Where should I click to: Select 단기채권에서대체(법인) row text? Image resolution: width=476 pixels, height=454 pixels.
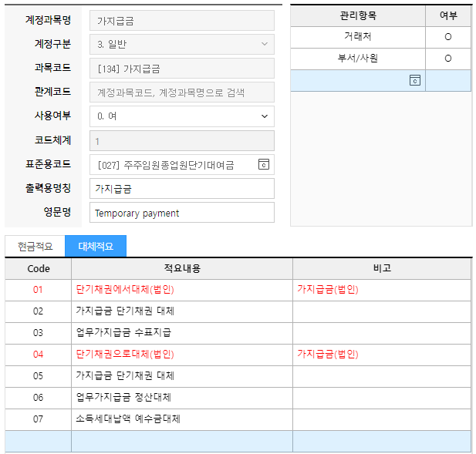(x=125, y=290)
